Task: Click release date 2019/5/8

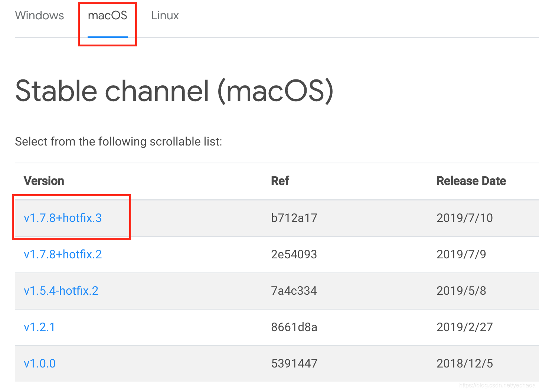Action: pyautogui.click(x=461, y=291)
